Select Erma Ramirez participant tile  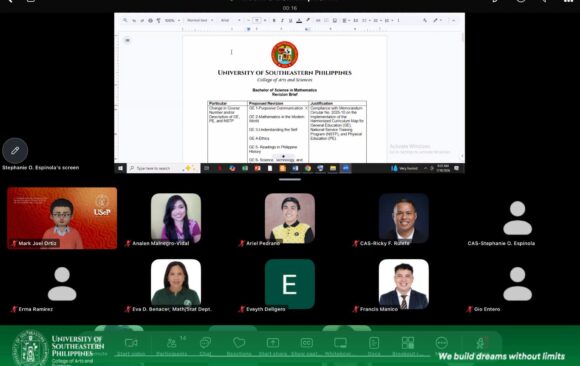point(62,284)
